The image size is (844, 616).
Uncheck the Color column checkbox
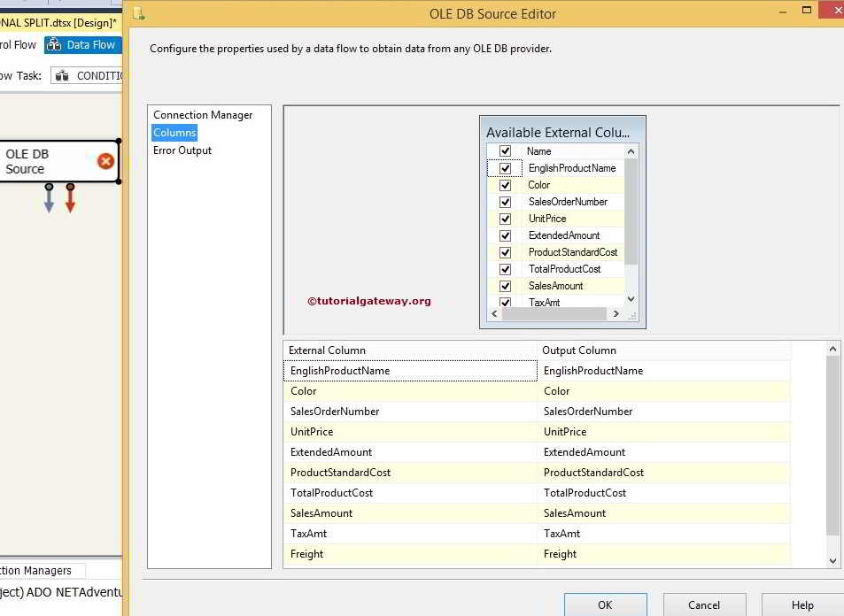click(505, 185)
